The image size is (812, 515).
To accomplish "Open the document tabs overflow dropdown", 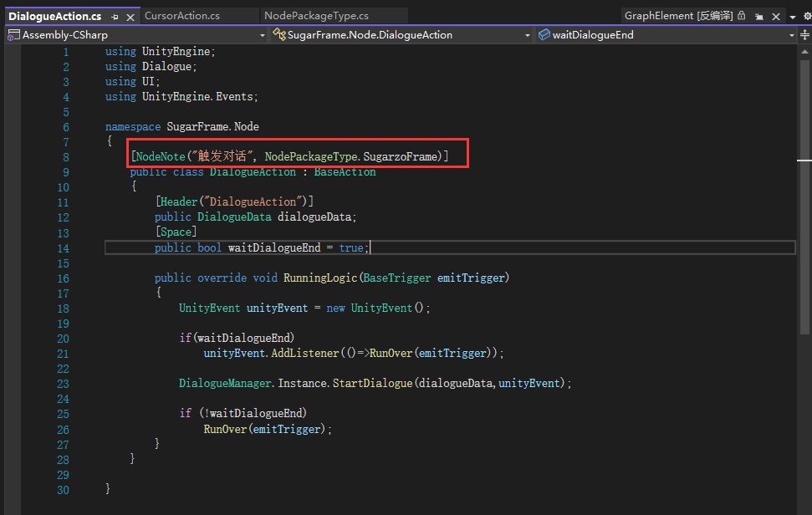I will [792, 17].
